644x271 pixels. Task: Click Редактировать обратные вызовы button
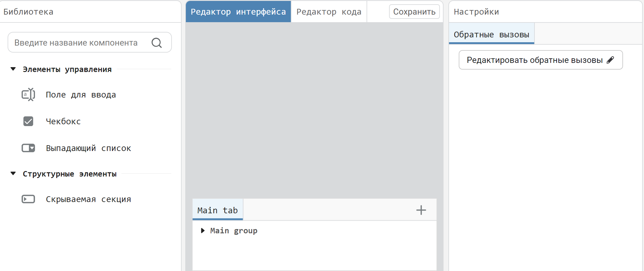coord(534,60)
